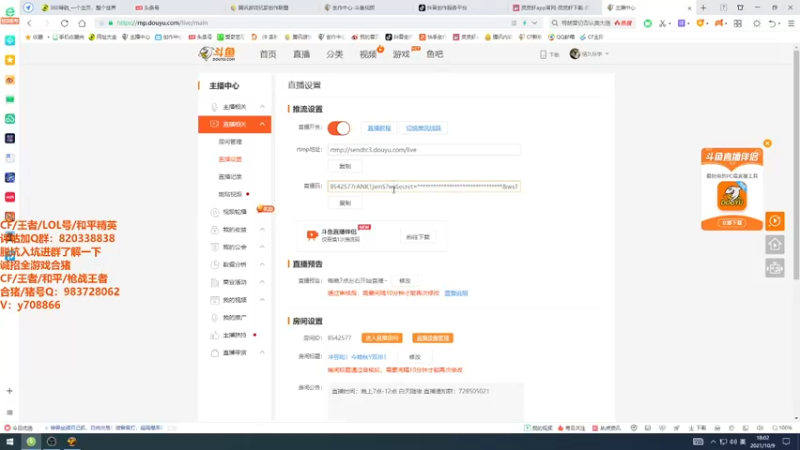Select 直播设置 in the sidebar

point(230,159)
